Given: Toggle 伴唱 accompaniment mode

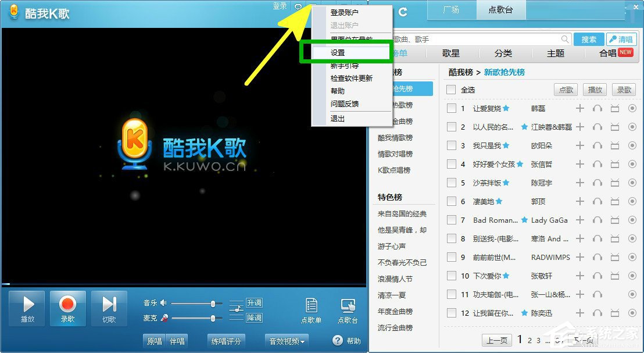Looking at the screenshot, I should [x=177, y=341].
